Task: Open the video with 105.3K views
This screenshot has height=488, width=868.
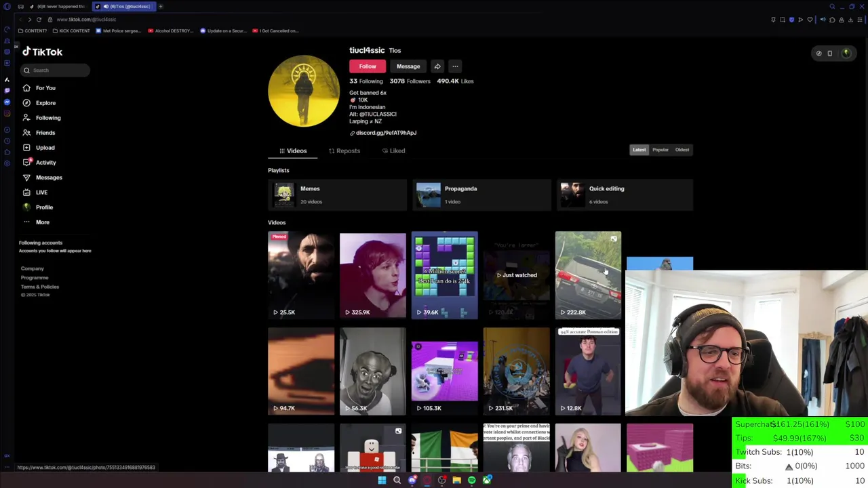Action: click(444, 371)
